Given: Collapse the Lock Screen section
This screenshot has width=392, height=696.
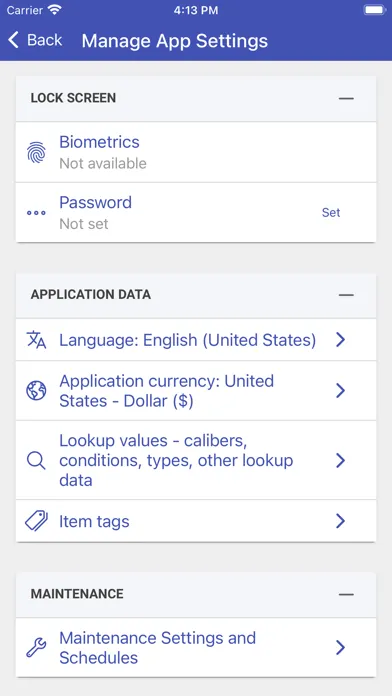Looking at the screenshot, I should [346, 99].
